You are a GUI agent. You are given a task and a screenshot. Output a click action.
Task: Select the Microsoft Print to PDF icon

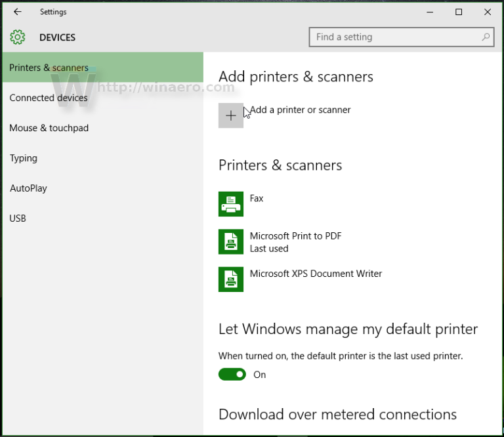coord(231,241)
